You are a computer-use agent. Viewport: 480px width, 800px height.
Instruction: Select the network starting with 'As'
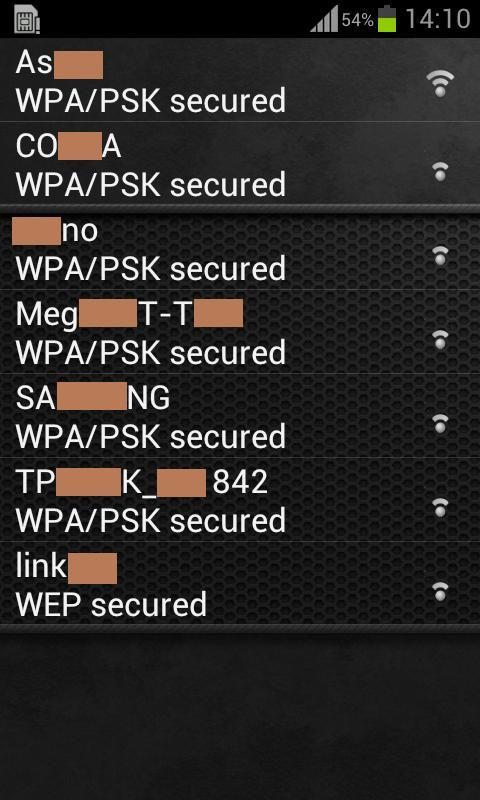(x=240, y=81)
